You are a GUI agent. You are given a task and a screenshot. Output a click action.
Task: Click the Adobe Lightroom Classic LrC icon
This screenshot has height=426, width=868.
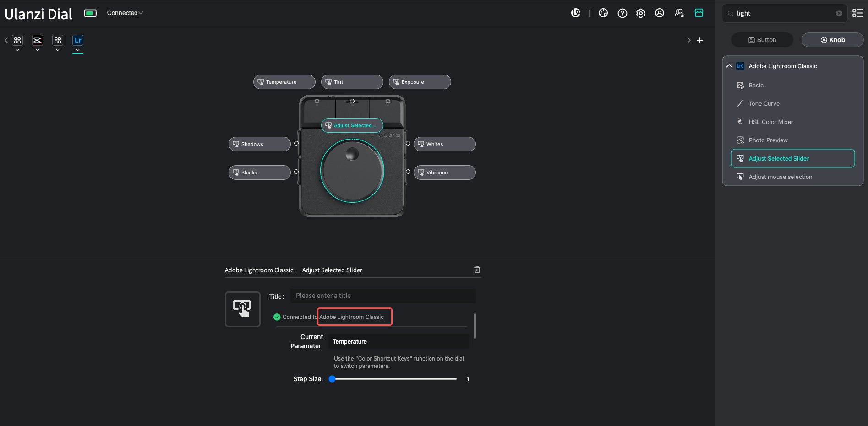click(740, 66)
